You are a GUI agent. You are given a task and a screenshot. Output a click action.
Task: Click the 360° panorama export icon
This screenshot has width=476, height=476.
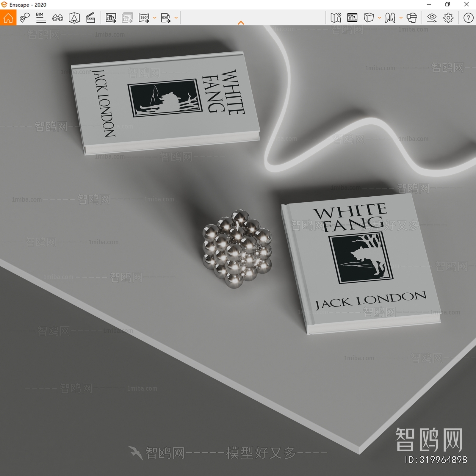click(144, 18)
